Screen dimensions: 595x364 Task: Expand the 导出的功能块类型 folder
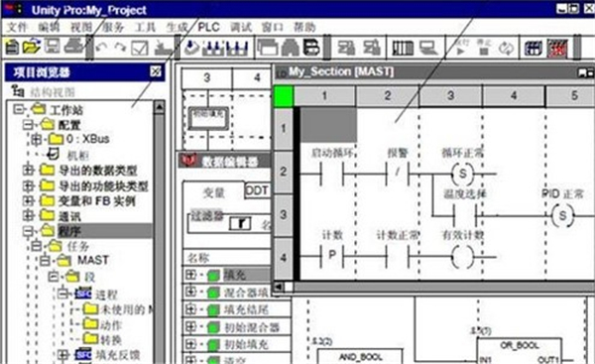point(28,185)
